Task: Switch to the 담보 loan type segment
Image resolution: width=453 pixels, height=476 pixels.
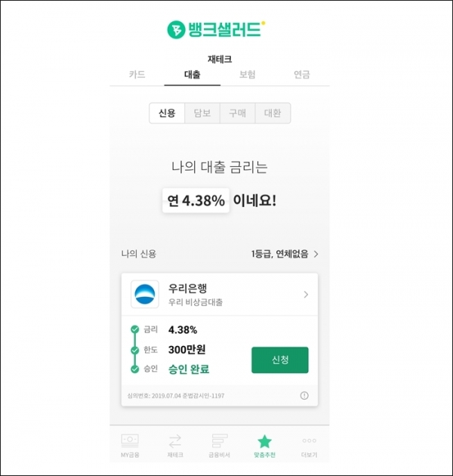Action: pos(202,113)
